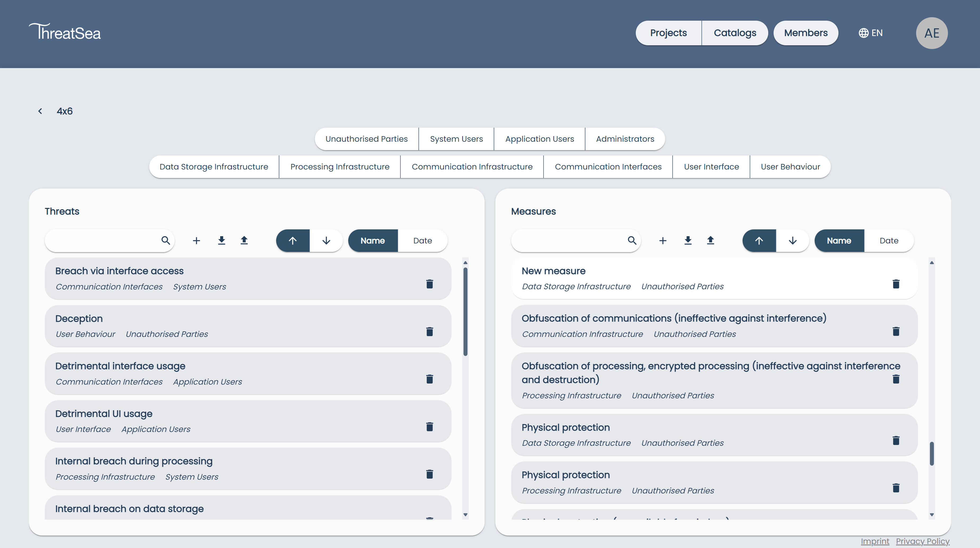980x548 pixels.
Task: Click the add threat plus icon
Action: point(196,240)
